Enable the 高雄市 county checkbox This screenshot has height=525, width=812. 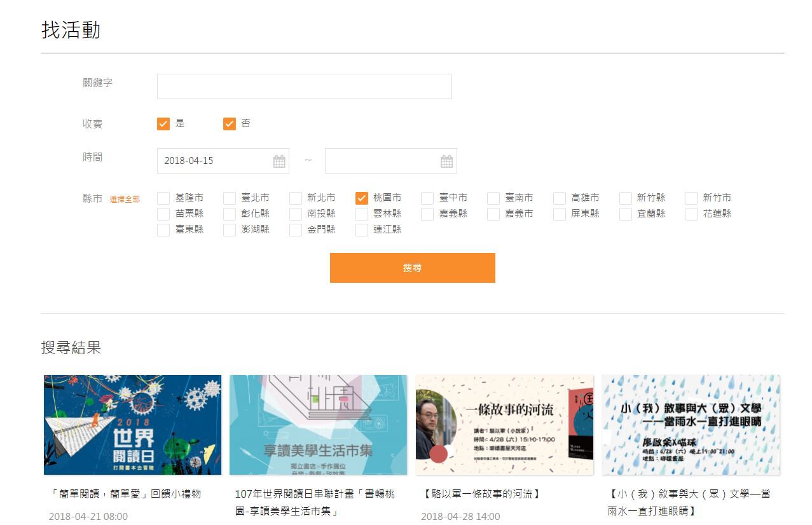click(x=560, y=198)
